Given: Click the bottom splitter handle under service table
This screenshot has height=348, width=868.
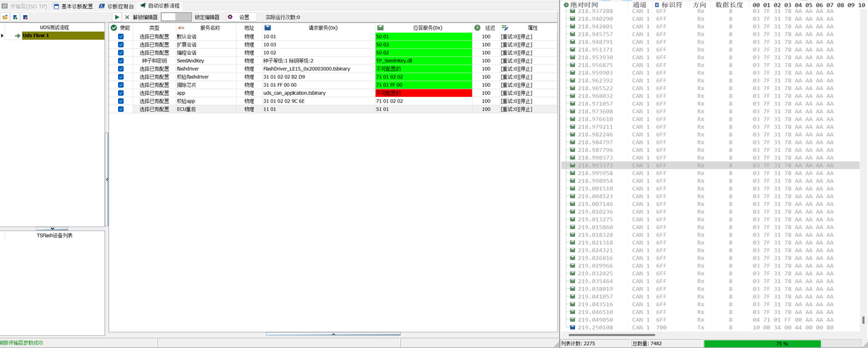Looking at the screenshot, I should [x=333, y=334].
